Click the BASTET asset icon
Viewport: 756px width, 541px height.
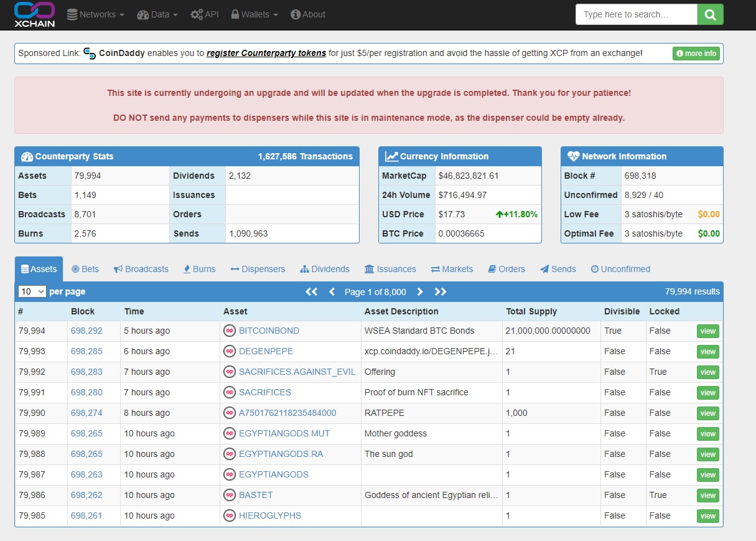pos(230,495)
